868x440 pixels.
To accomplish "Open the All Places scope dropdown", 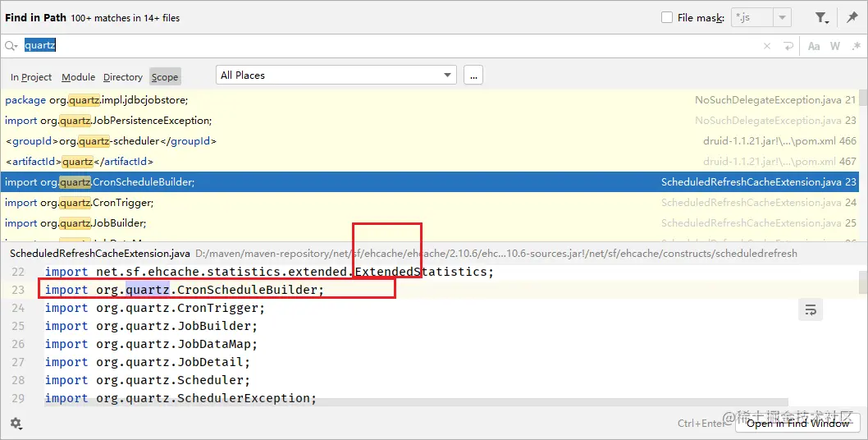I will (x=336, y=75).
